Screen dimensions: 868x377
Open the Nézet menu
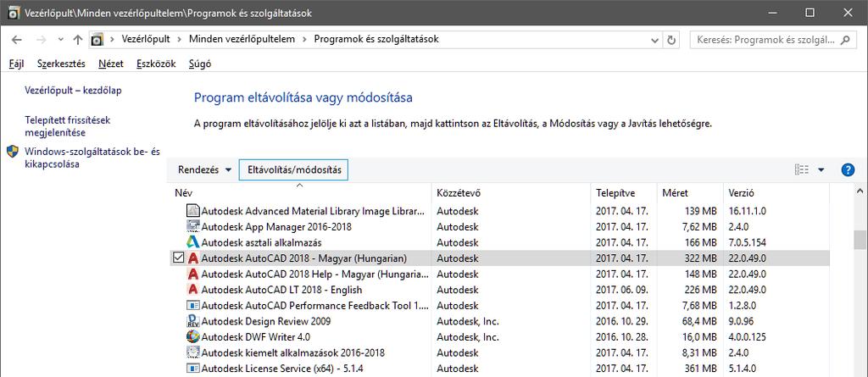pos(111,64)
